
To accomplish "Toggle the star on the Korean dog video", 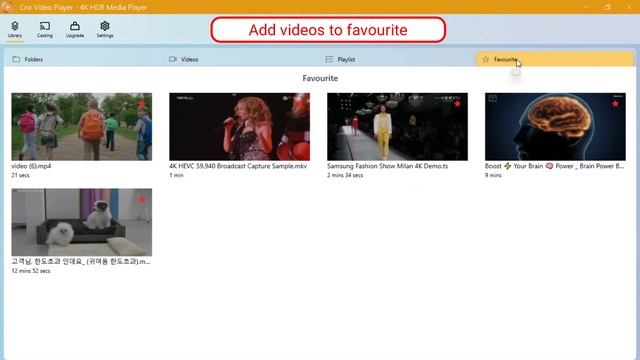I will click(141, 199).
